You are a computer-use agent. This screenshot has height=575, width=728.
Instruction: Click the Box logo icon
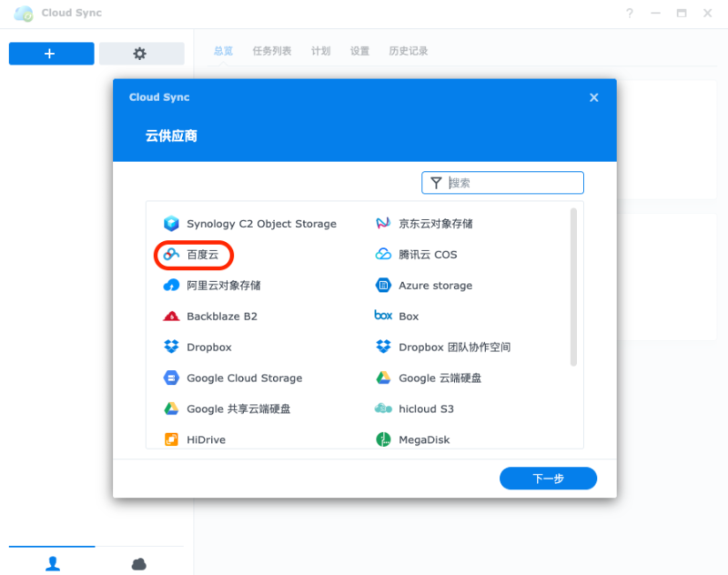pyautogui.click(x=383, y=316)
